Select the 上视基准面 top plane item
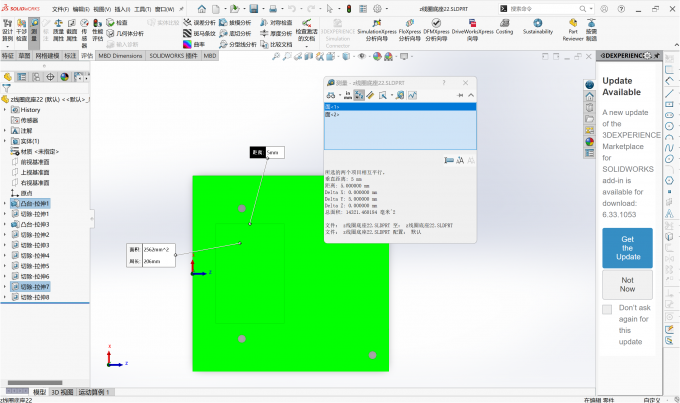The image size is (680, 403). (30, 172)
